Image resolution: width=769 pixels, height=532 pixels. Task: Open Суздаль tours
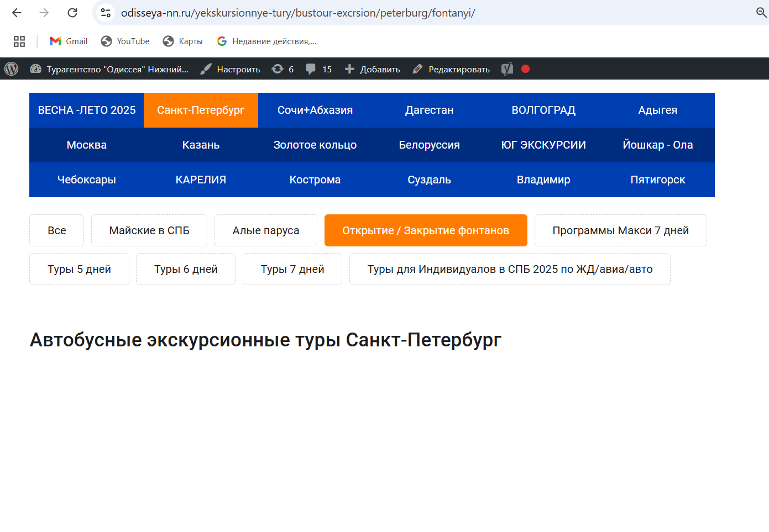point(430,180)
